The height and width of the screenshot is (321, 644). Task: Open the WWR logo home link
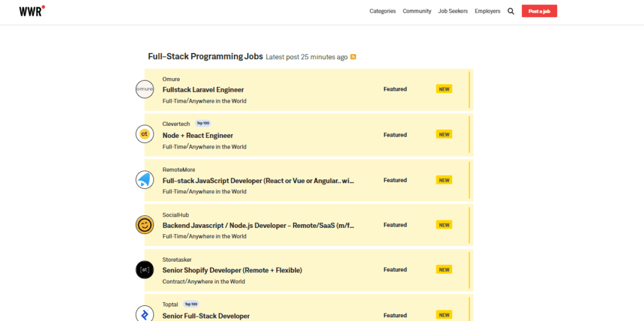point(31,11)
